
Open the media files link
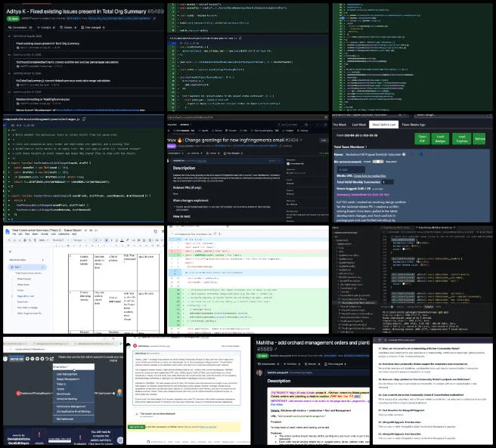(370, 176)
